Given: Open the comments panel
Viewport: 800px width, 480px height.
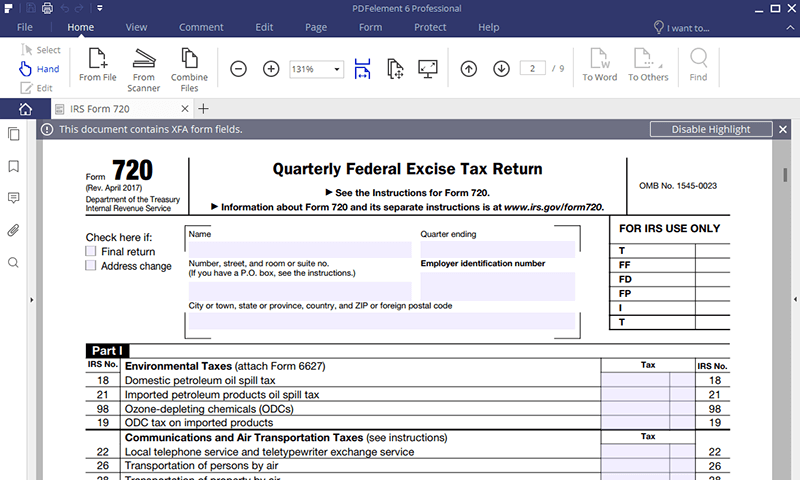Looking at the screenshot, I should coord(14,198).
